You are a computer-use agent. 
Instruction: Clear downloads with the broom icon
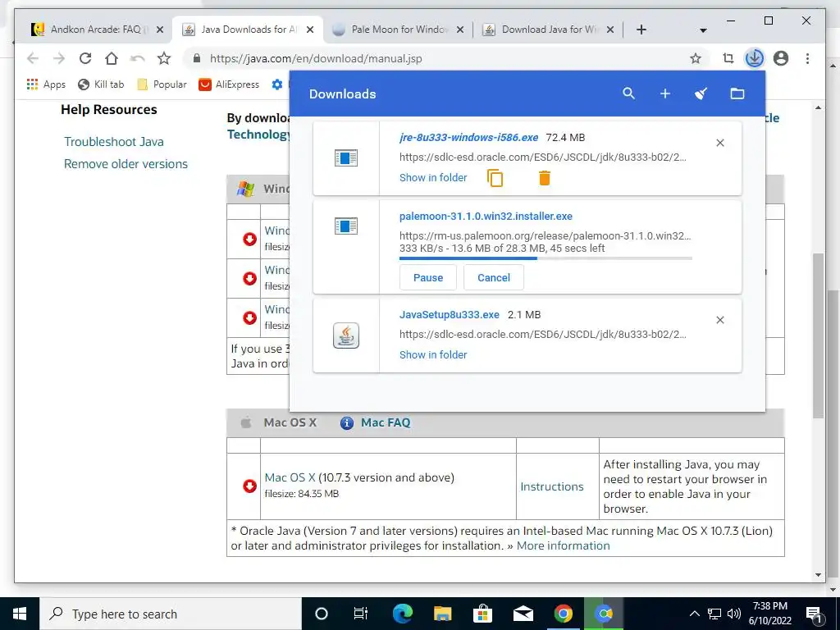coord(701,94)
